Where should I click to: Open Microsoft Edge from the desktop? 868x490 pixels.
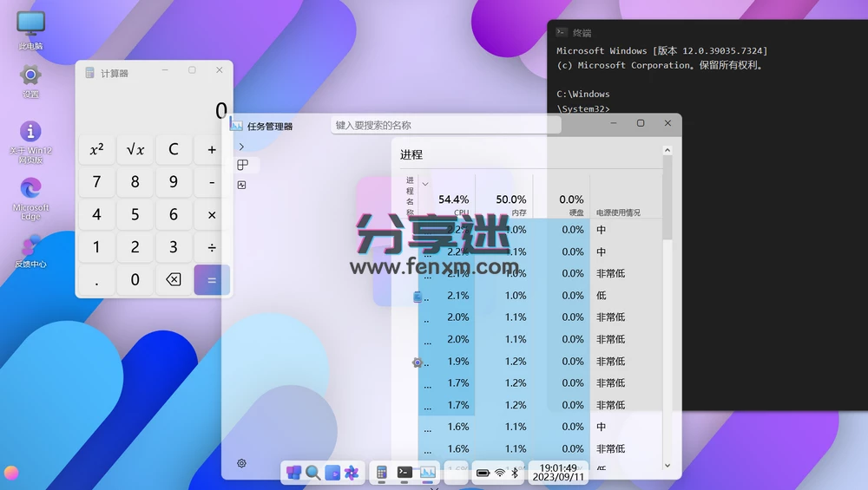click(31, 194)
